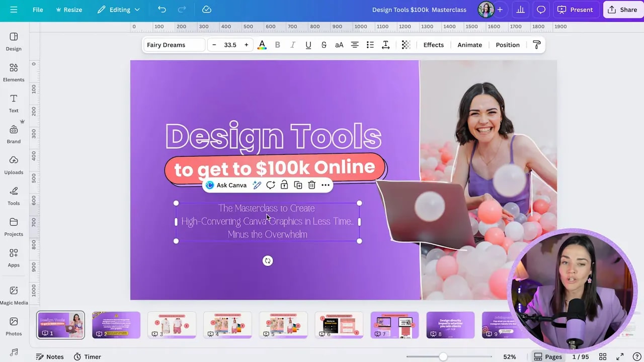Click Ask Canva on the floating toolbar

[226, 185]
